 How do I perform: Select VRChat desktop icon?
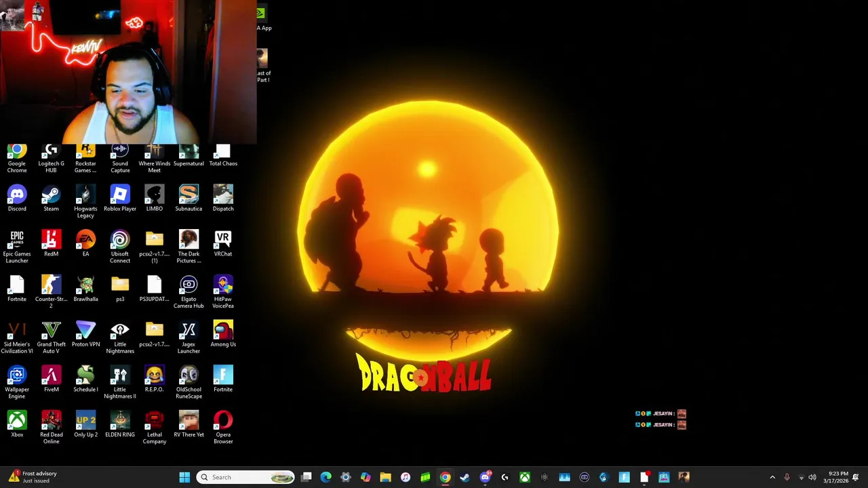coord(223,243)
